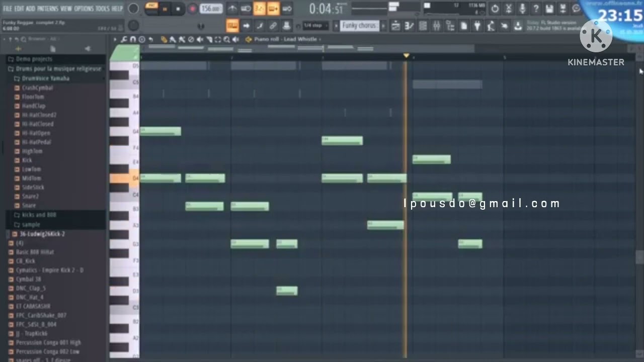This screenshot has height=362, width=644.
Task: Open the TOOLS menu
Action: tap(102, 9)
